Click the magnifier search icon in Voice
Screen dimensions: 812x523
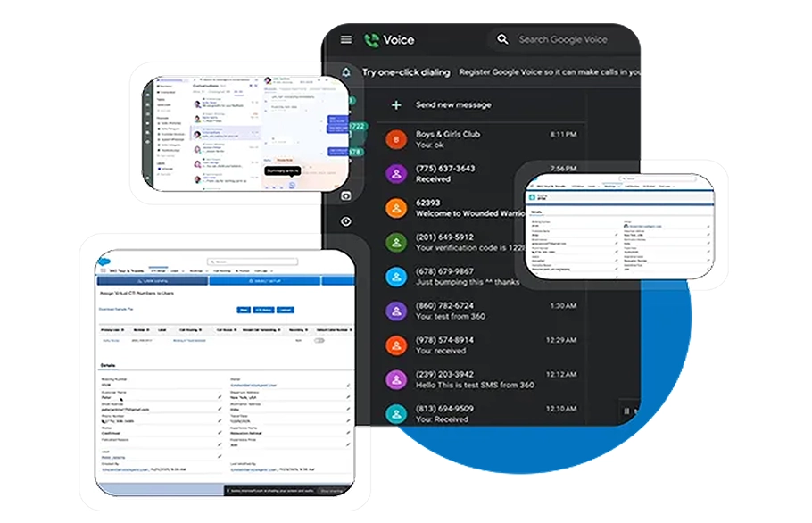(502, 39)
